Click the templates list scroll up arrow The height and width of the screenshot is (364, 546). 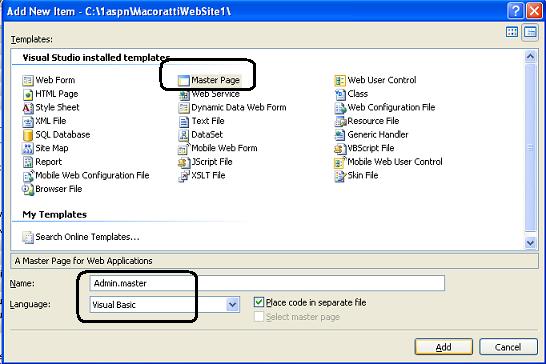pos(530,56)
